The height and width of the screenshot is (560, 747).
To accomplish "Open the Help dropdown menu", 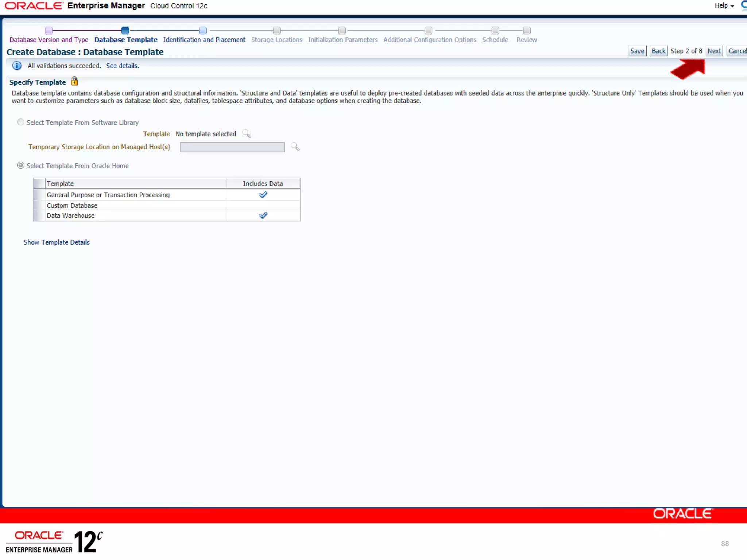I will (x=724, y=5).
